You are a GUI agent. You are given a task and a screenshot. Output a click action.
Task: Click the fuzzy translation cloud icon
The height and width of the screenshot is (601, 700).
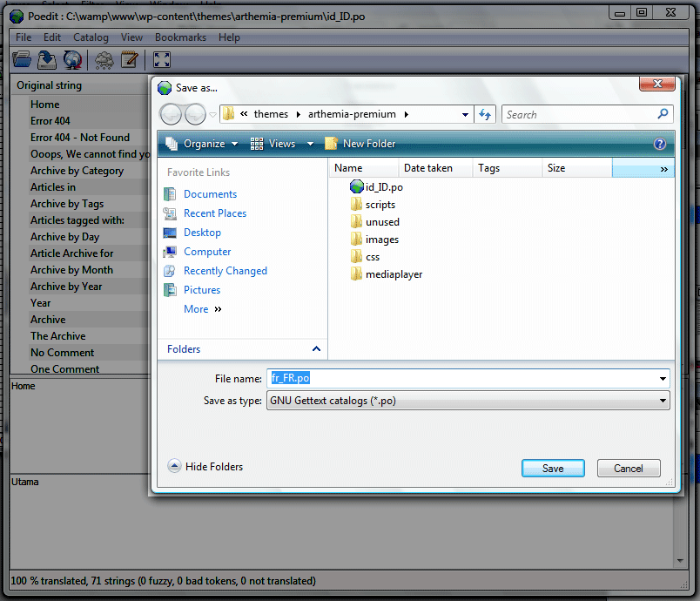(104, 59)
